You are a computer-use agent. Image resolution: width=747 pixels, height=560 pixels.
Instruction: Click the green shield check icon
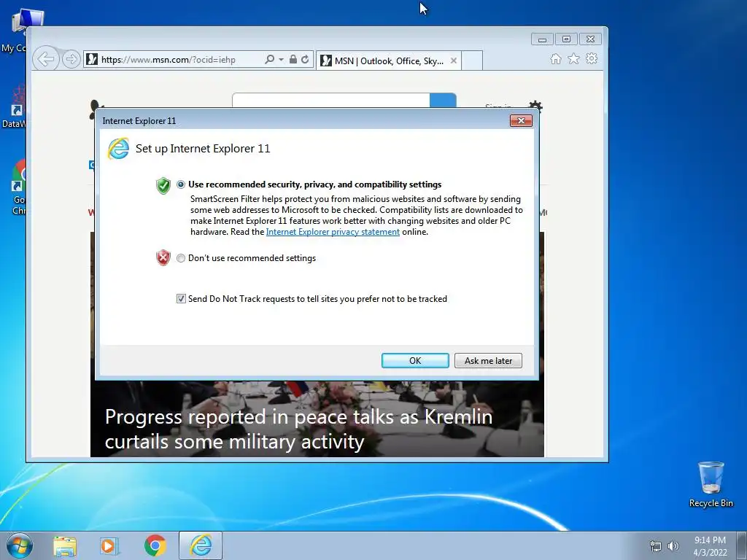pos(163,185)
